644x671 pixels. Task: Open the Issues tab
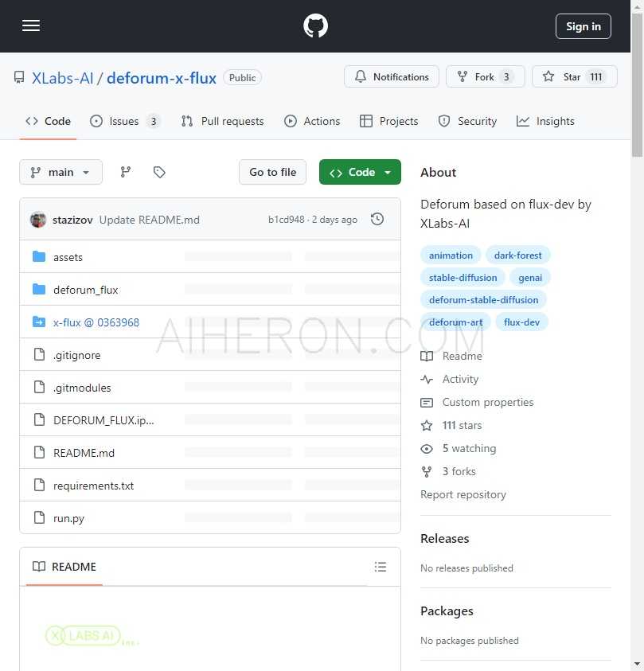(x=124, y=121)
